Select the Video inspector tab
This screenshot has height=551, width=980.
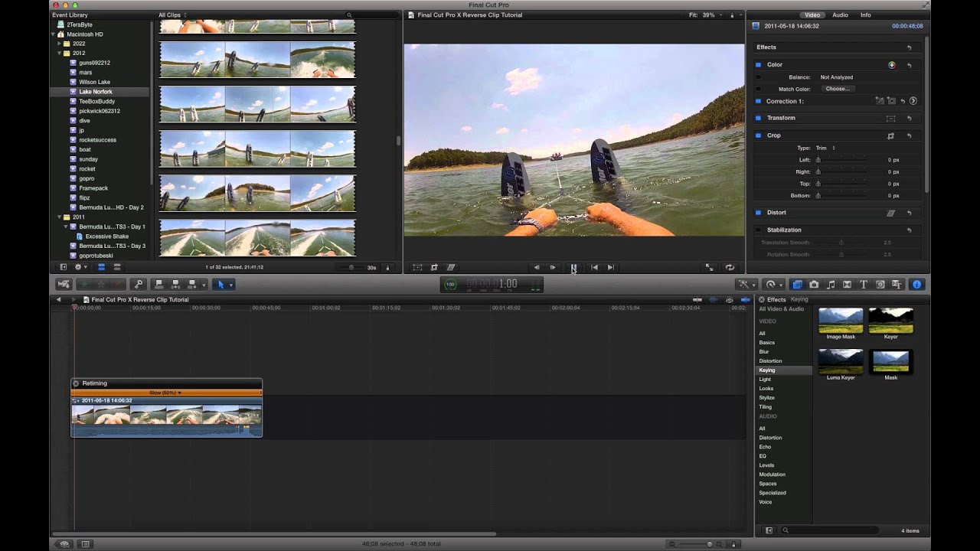tap(812, 15)
